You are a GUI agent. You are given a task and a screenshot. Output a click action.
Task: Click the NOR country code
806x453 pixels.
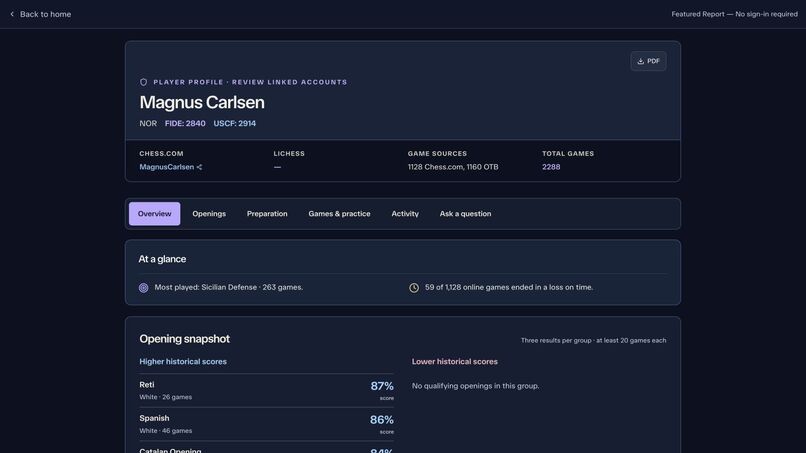148,123
